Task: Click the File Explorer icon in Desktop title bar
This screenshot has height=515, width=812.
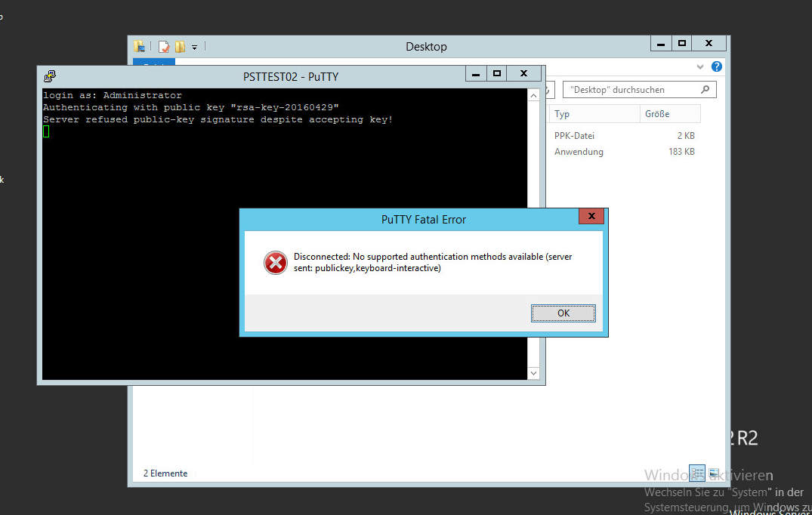Action: pyautogui.click(x=140, y=47)
